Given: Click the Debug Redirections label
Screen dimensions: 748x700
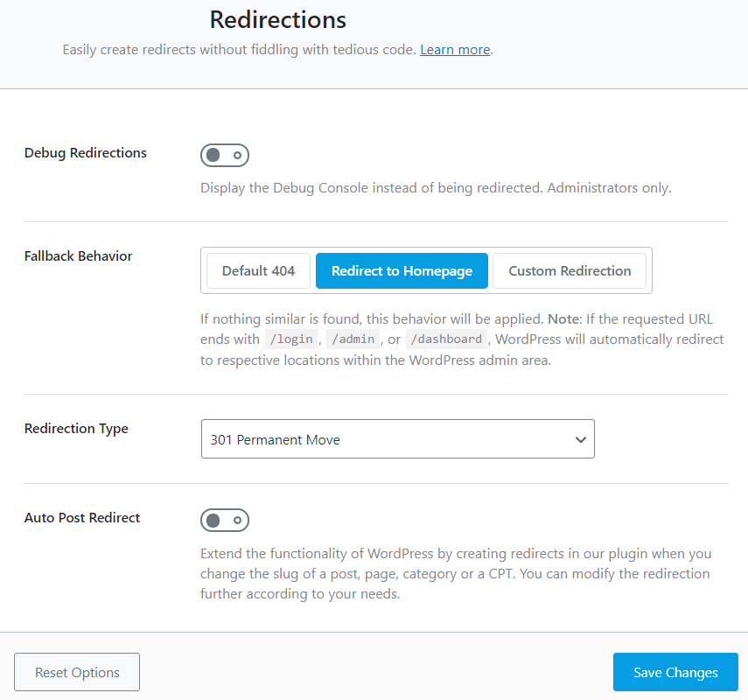Looking at the screenshot, I should click(x=86, y=153).
